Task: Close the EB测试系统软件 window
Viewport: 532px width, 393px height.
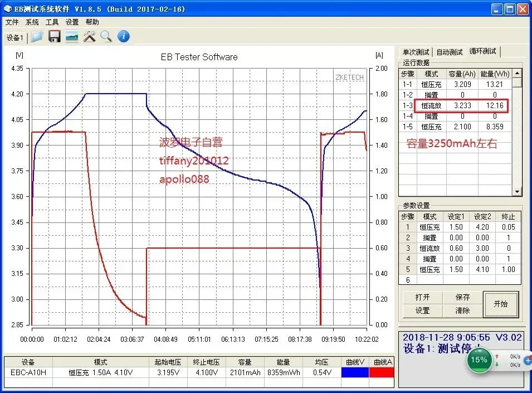Action: click(x=522, y=9)
